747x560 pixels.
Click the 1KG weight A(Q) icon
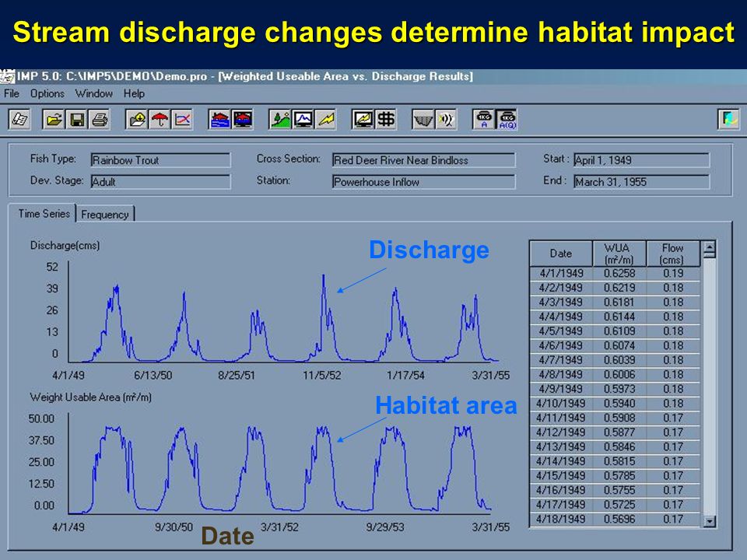507,119
